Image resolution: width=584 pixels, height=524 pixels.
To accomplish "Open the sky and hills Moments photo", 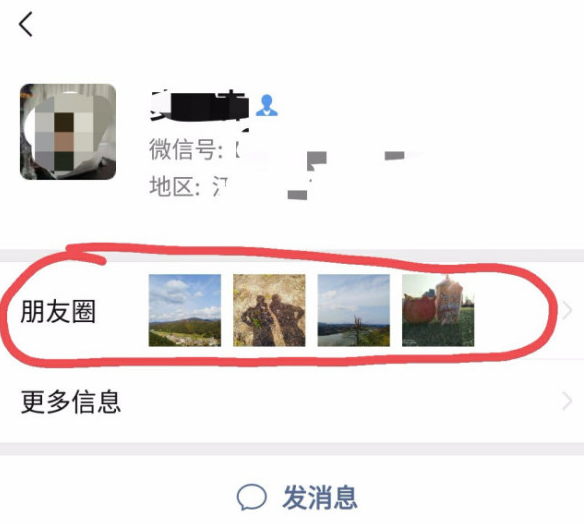I will [185, 311].
